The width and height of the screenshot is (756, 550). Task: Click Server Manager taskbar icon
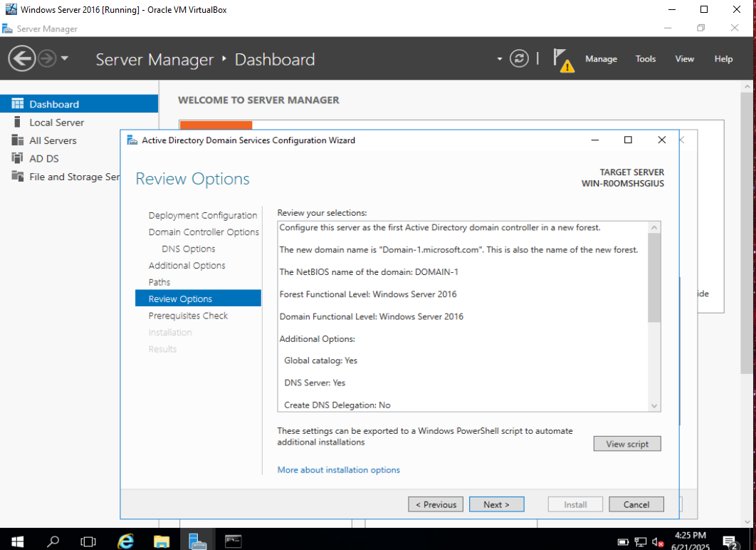point(197,540)
